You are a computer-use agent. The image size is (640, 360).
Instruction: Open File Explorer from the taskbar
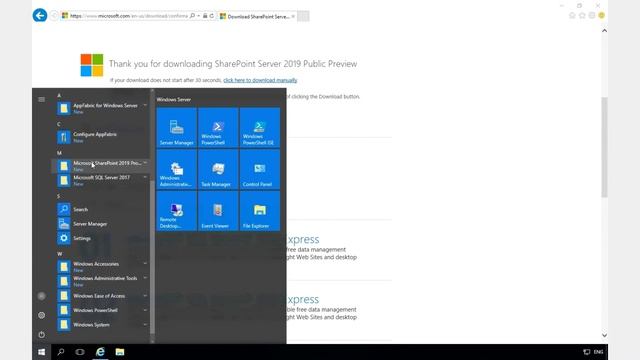click(x=120, y=352)
